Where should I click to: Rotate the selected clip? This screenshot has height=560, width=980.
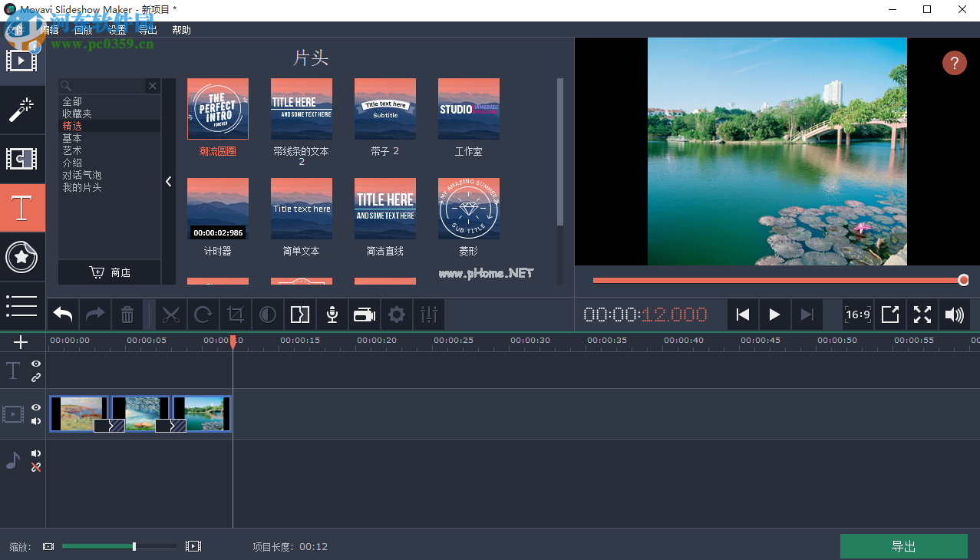click(203, 314)
